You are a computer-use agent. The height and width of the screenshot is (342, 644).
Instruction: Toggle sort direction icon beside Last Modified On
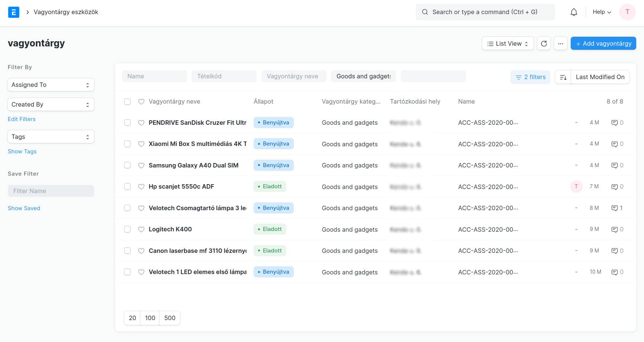pyautogui.click(x=563, y=77)
